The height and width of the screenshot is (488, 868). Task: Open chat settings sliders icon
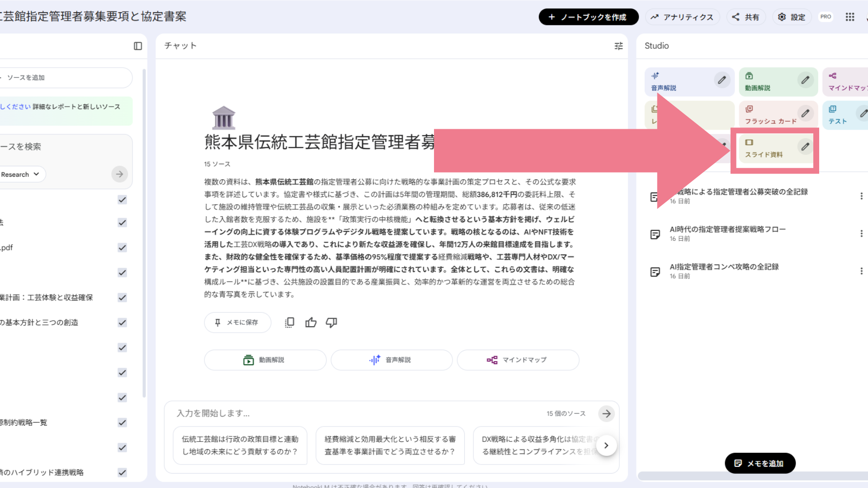click(x=618, y=46)
